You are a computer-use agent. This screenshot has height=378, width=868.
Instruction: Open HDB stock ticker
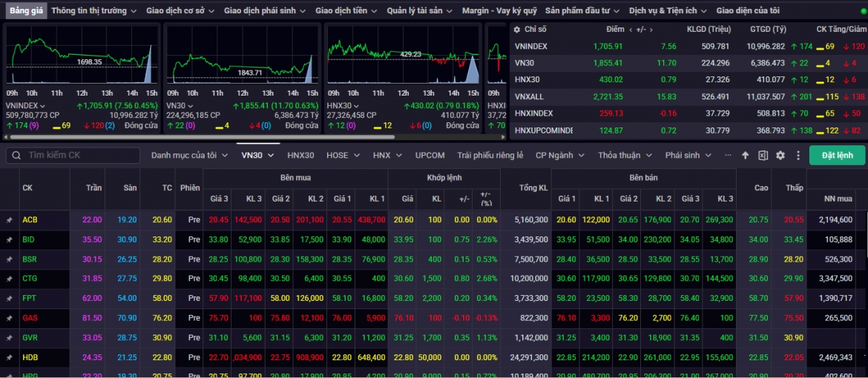click(x=30, y=357)
